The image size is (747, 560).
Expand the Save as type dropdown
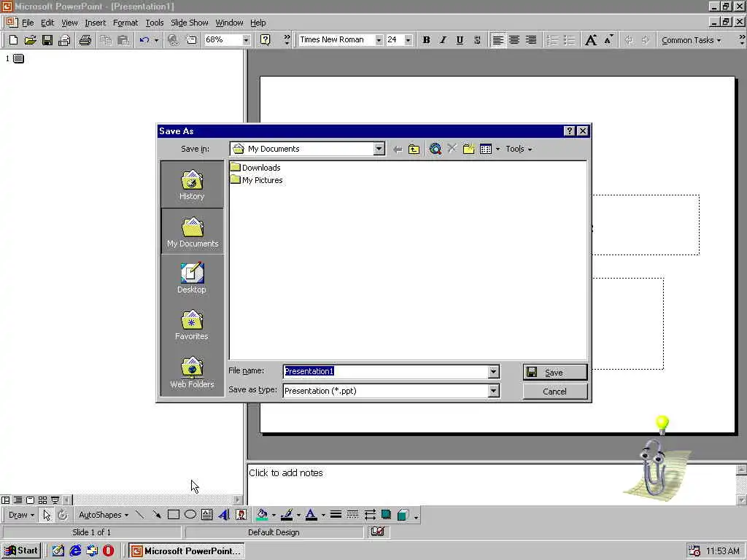[x=494, y=391]
